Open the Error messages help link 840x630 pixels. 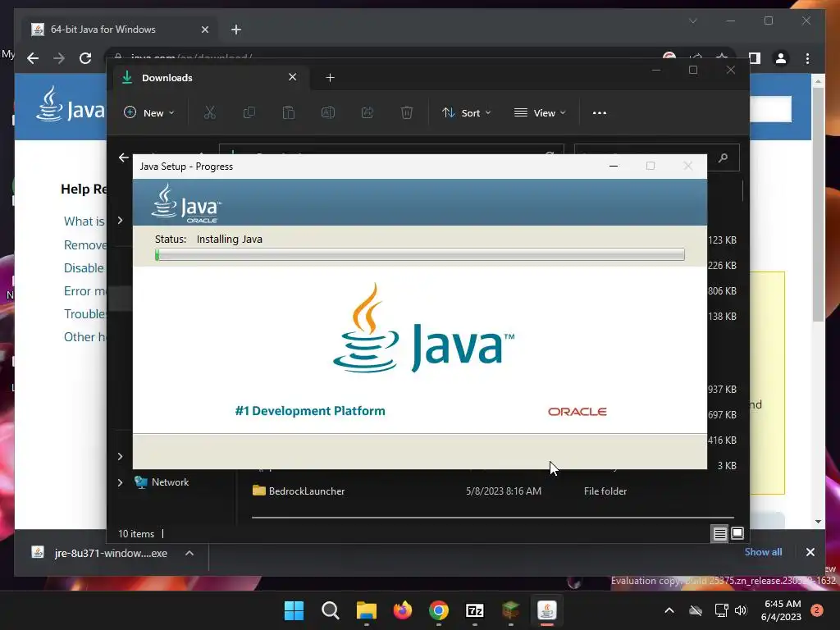(84, 291)
